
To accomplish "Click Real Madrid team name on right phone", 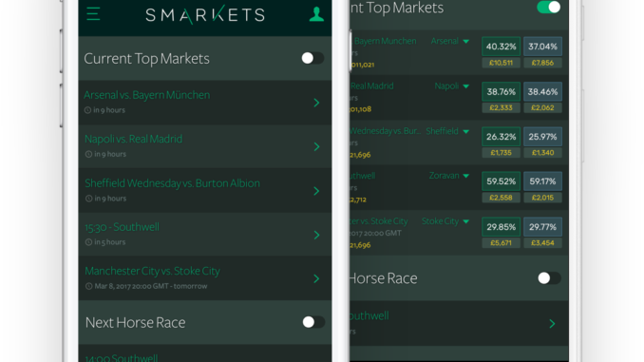I will pyautogui.click(x=371, y=86).
